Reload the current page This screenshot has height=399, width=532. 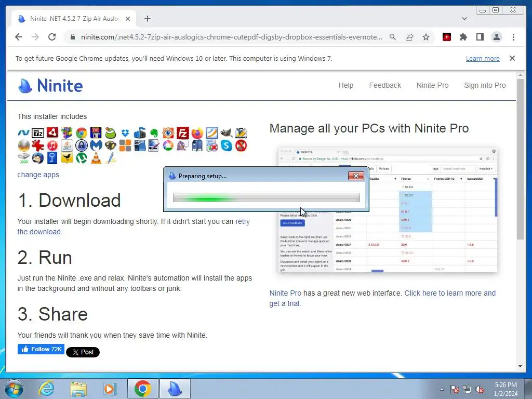[x=52, y=37]
